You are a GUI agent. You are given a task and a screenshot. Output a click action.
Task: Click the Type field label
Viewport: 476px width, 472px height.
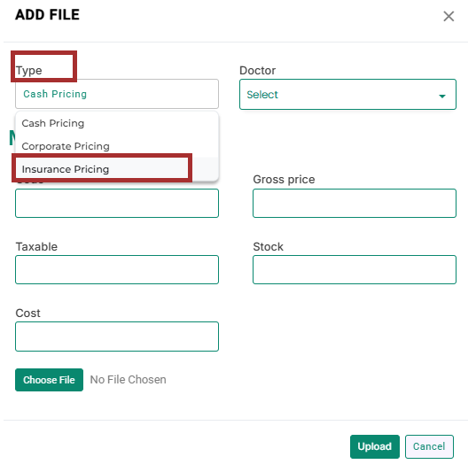29,71
